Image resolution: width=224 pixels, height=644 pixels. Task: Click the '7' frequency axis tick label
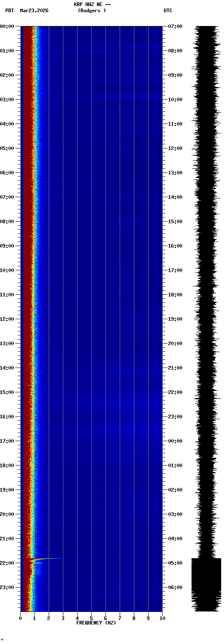pyautogui.click(x=120, y=618)
